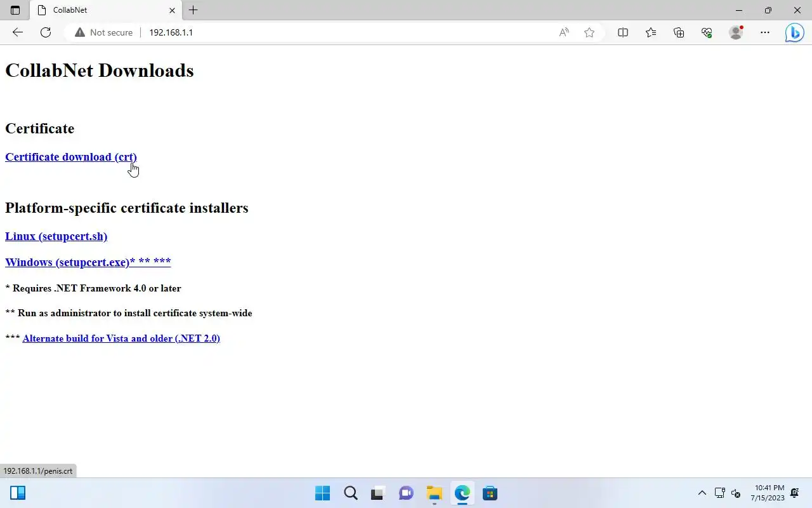Image resolution: width=812 pixels, height=508 pixels.
Task: Open the Chat app on taskbar
Action: pos(406,493)
